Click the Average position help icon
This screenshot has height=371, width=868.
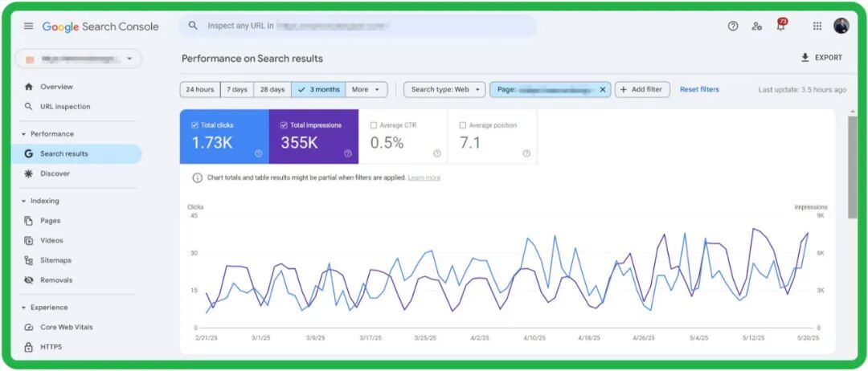[x=526, y=153]
